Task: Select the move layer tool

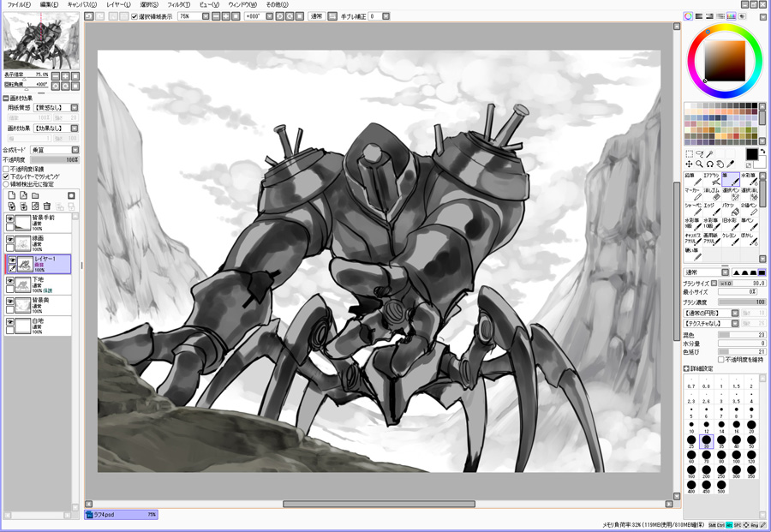Action: (x=689, y=164)
